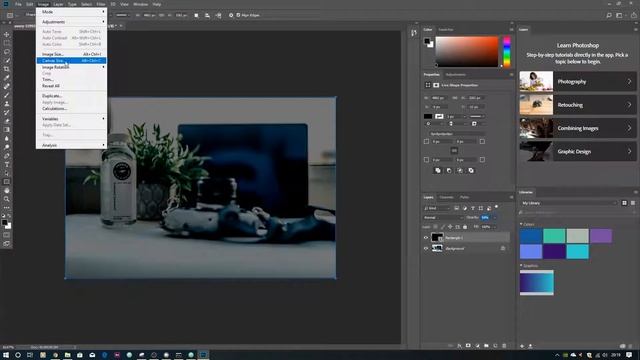The image size is (640, 360).
Task: Select the Move tool
Action: (x=7, y=35)
